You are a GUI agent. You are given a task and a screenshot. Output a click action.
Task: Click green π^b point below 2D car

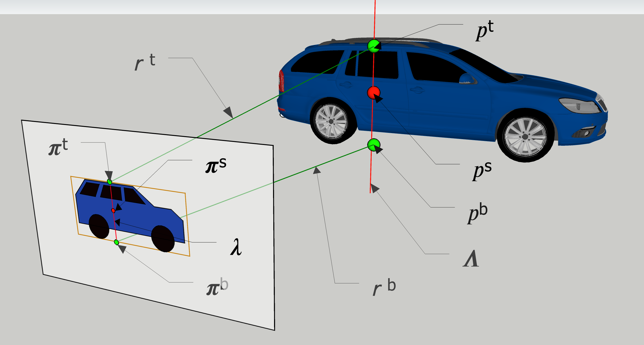point(116,242)
